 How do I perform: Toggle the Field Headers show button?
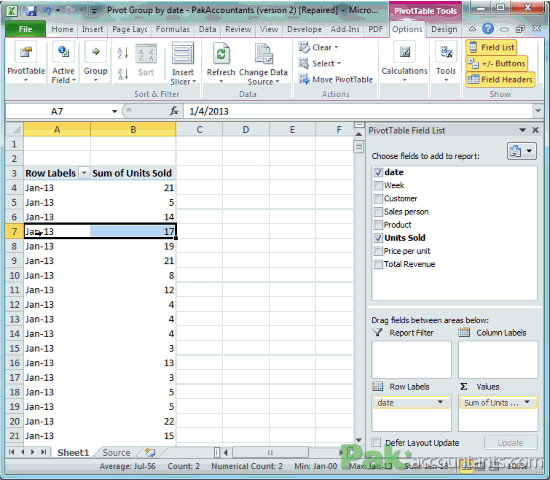click(501, 80)
